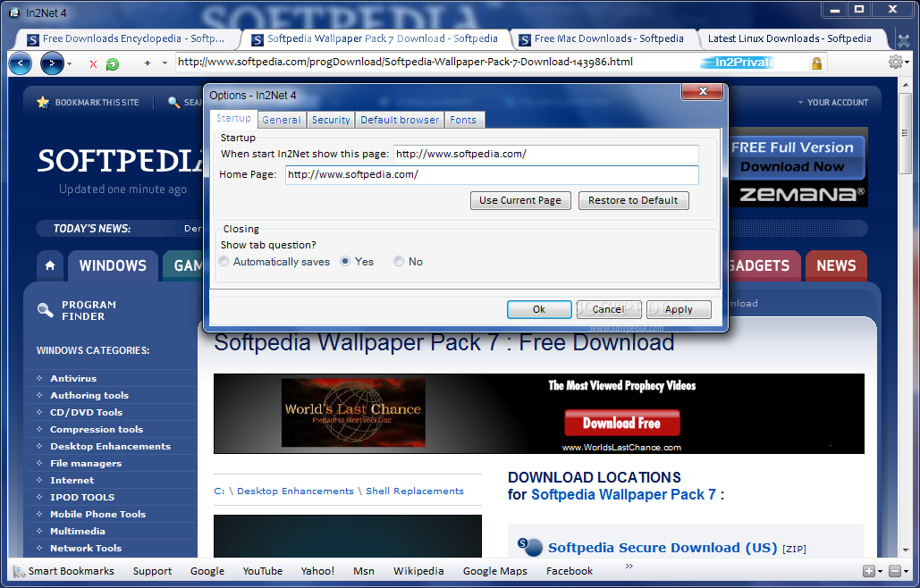Click the gold padlock security icon
This screenshot has height=588, width=920.
point(816,63)
